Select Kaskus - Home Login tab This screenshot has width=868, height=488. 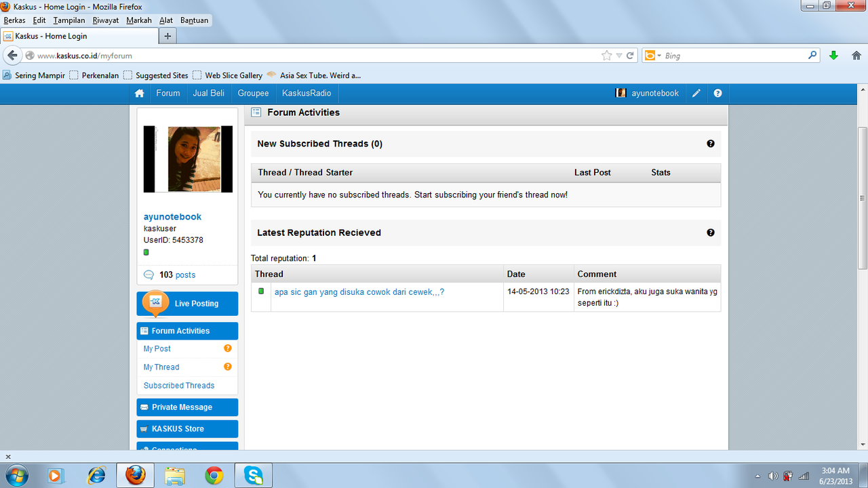(79, 36)
